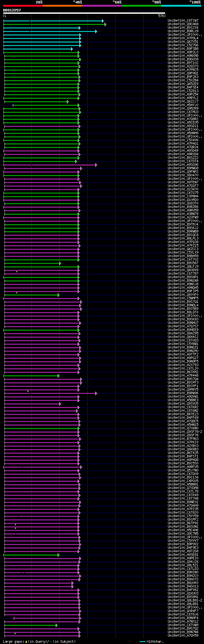Open hit UniRef100_A7PDL4

click(x=183, y=38)
